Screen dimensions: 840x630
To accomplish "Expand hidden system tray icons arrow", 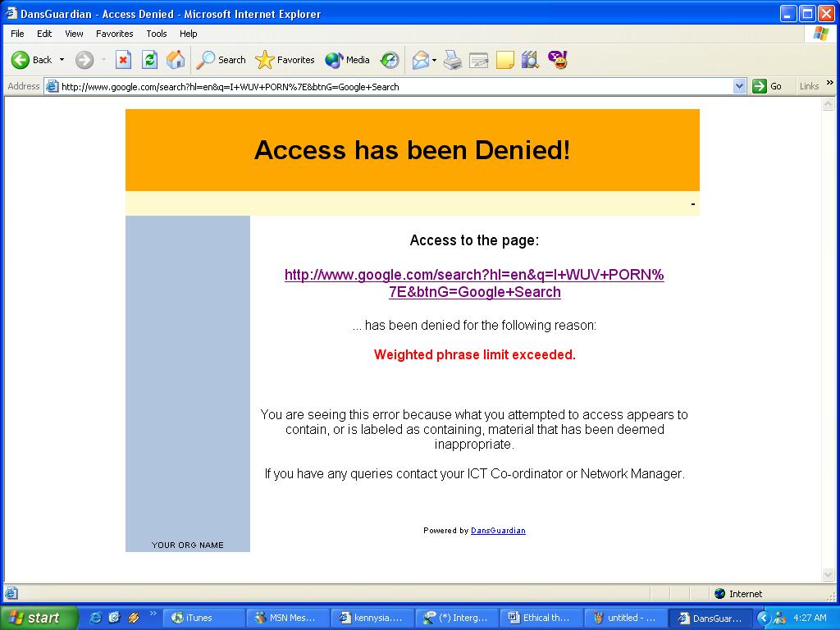I will 763,619.
